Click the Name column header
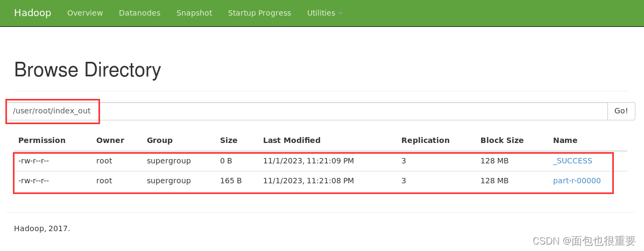This screenshot has height=251, width=644. [x=565, y=140]
